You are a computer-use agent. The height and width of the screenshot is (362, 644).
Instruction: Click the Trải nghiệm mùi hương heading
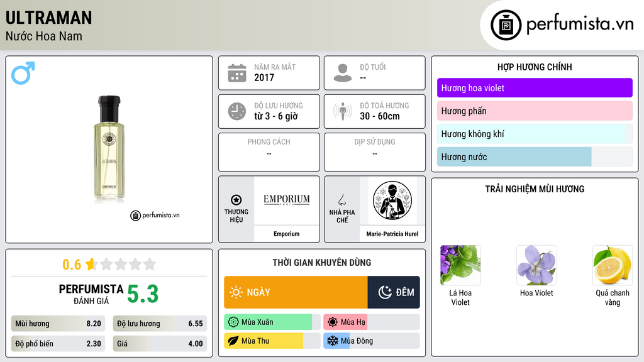pos(535,189)
